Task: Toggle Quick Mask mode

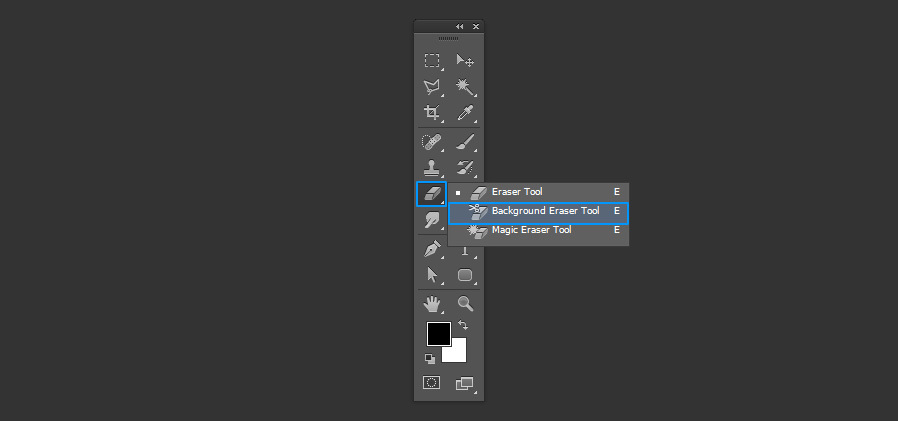Action: [432, 382]
